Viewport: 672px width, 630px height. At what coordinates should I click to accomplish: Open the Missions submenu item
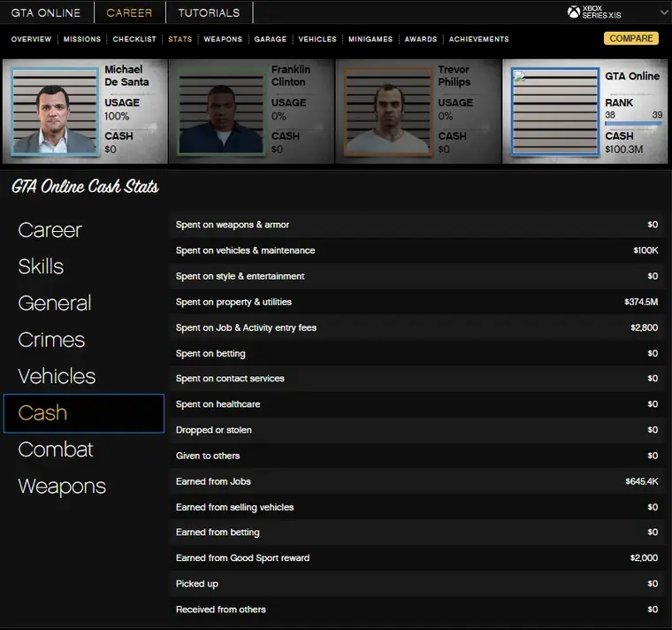pos(82,39)
